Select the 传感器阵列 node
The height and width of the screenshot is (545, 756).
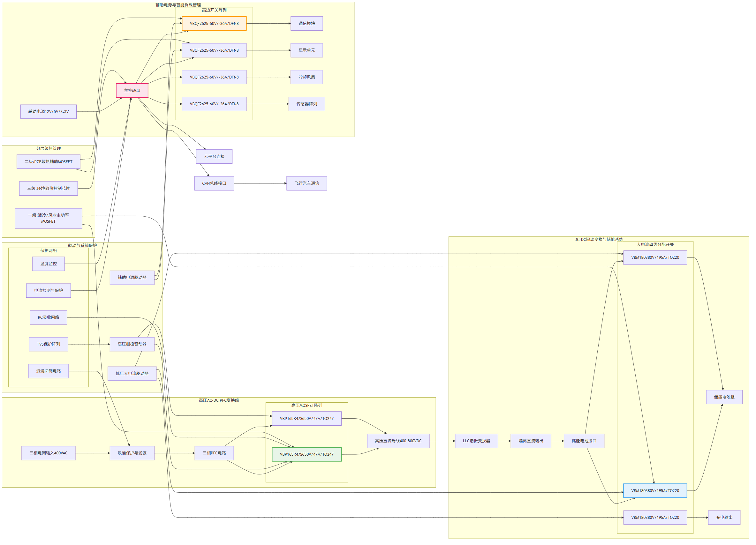coord(306,104)
